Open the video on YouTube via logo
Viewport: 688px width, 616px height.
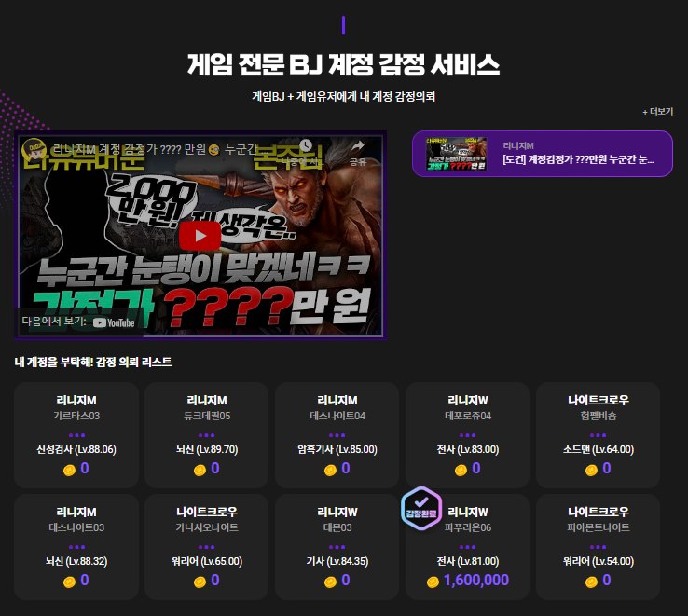click(x=114, y=323)
